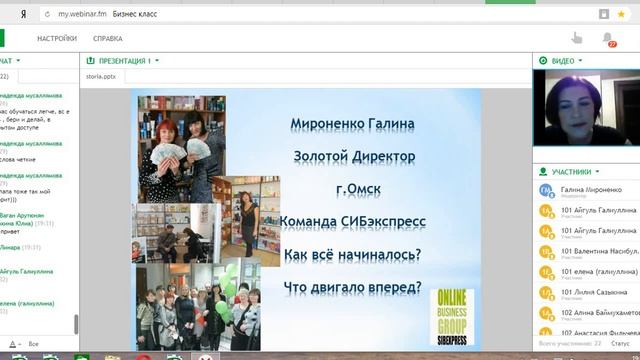Select participant 101 Валентина Насибул
This screenshot has width=640, height=360.
[600, 251]
